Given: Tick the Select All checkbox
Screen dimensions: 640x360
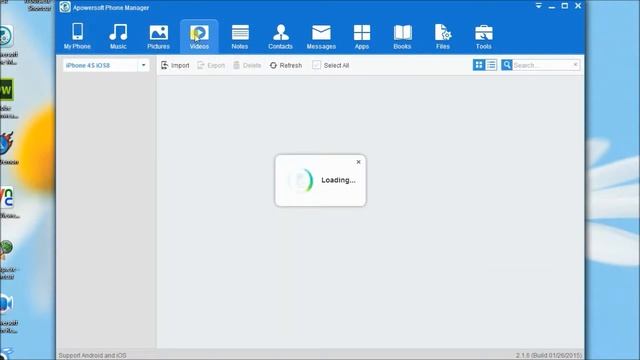Looking at the screenshot, I should pos(316,65).
